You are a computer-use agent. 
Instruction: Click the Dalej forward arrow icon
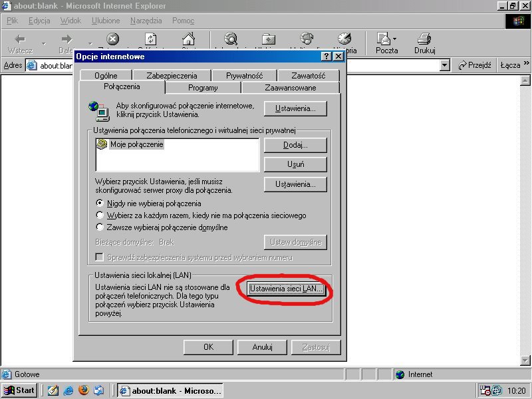coord(66,39)
